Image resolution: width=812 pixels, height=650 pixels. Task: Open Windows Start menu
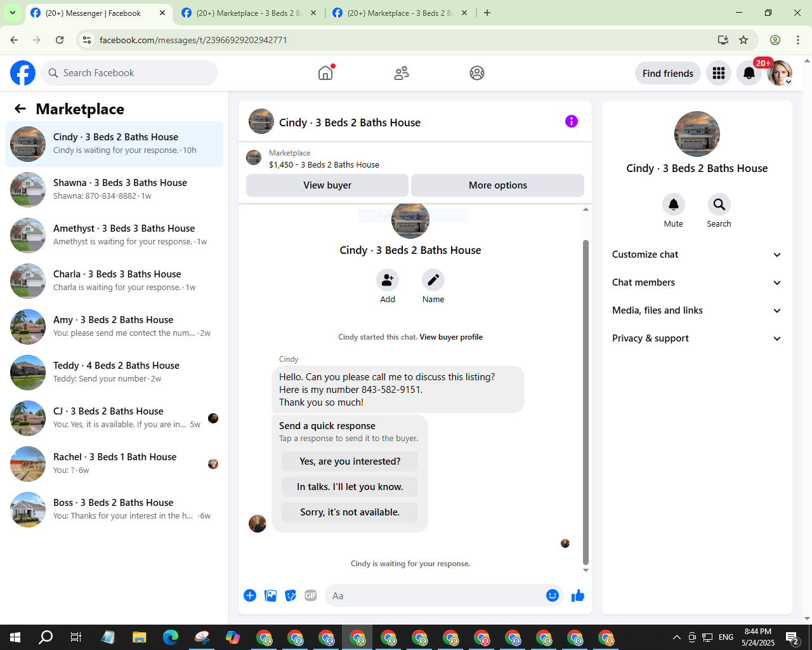pyautogui.click(x=15, y=637)
